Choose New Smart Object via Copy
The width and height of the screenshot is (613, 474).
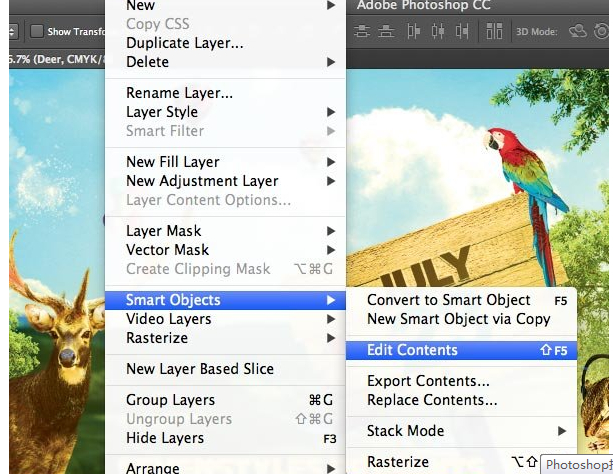[461, 319]
